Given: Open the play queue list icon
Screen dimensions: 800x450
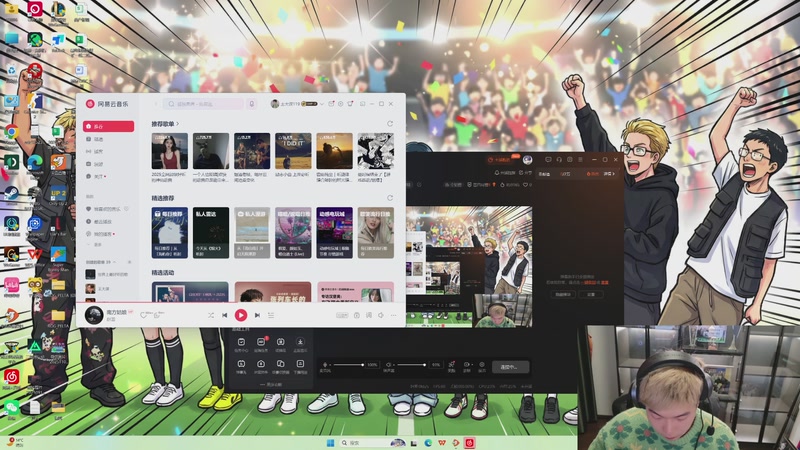Looking at the screenshot, I should pos(271,315).
